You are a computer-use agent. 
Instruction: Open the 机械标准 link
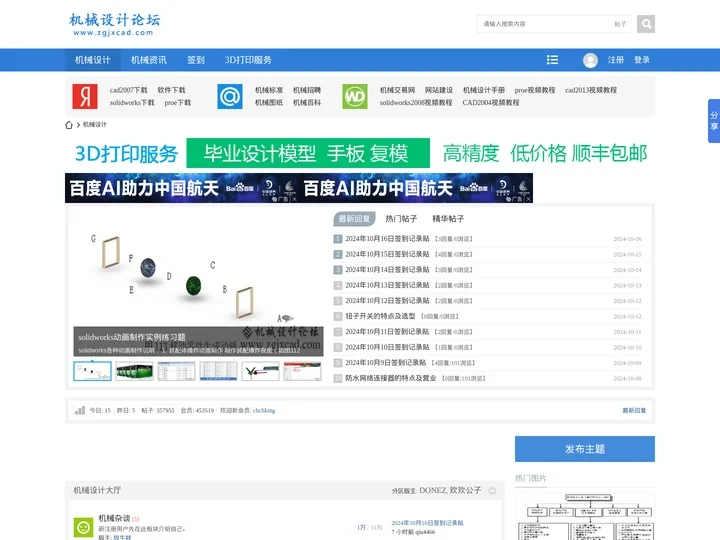pos(269,90)
